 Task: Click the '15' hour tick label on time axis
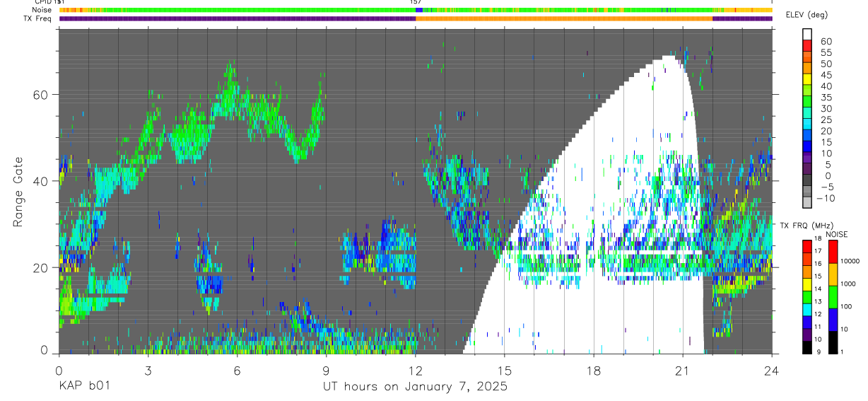coord(505,370)
